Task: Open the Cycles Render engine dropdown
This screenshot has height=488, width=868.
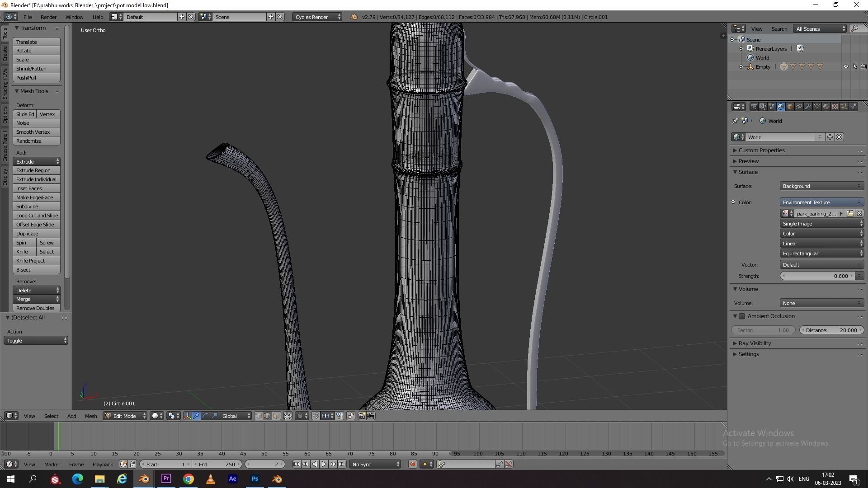Action: (x=317, y=17)
